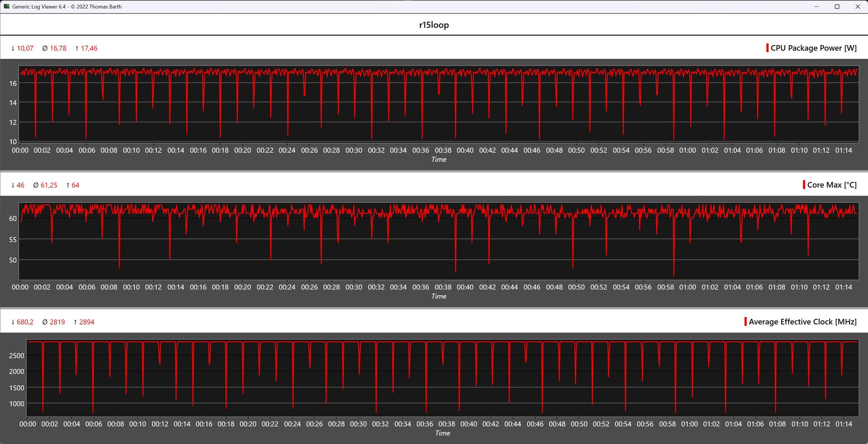
Task: Click the up-arrow maximum icon beside 2894
Action: point(75,322)
